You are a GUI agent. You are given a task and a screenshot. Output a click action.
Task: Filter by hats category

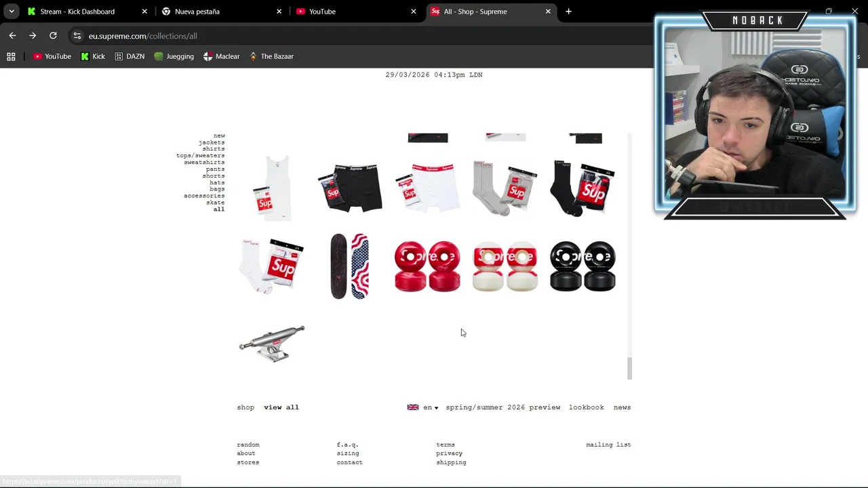pyautogui.click(x=217, y=182)
